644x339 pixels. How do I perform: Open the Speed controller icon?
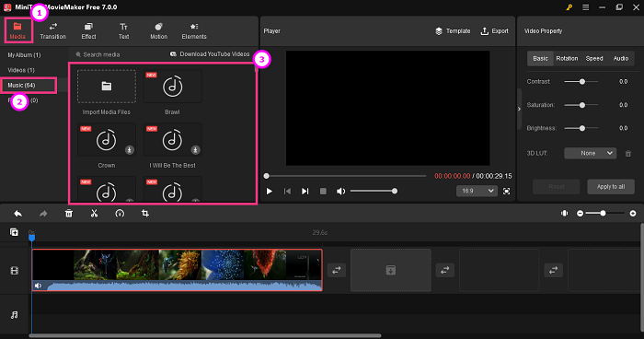[120, 213]
